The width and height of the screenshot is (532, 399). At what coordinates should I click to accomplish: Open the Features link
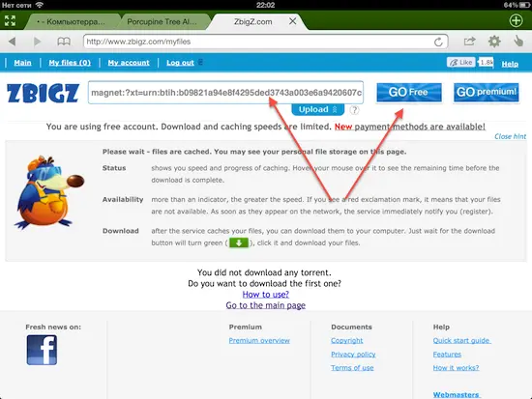pos(447,355)
